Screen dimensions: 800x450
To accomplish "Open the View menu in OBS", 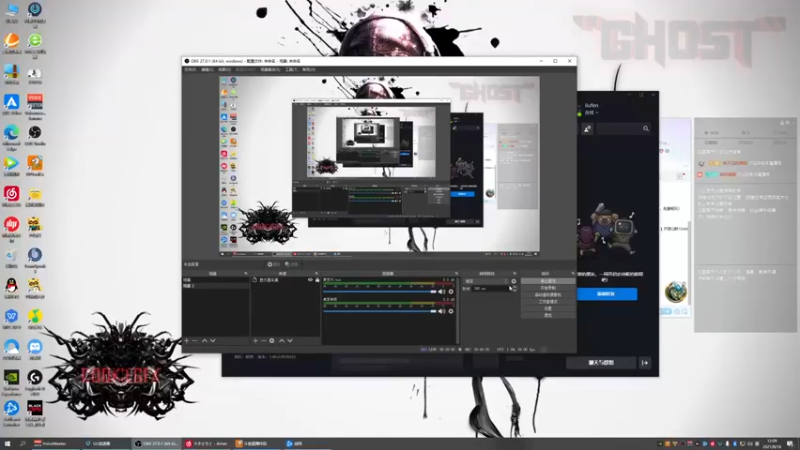I will (224, 69).
